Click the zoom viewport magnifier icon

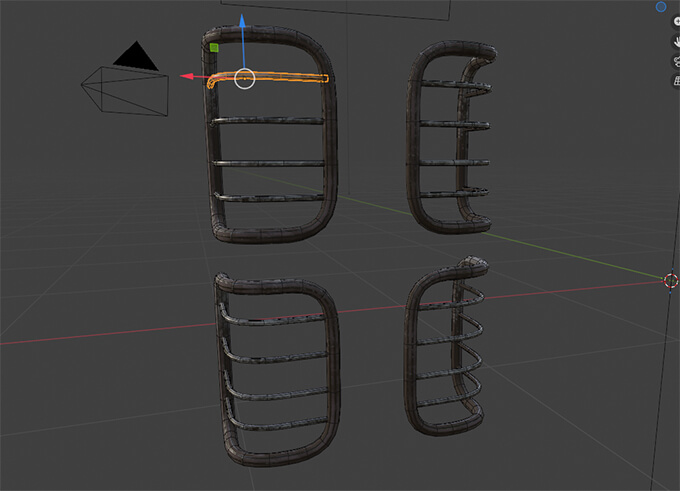click(x=675, y=21)
